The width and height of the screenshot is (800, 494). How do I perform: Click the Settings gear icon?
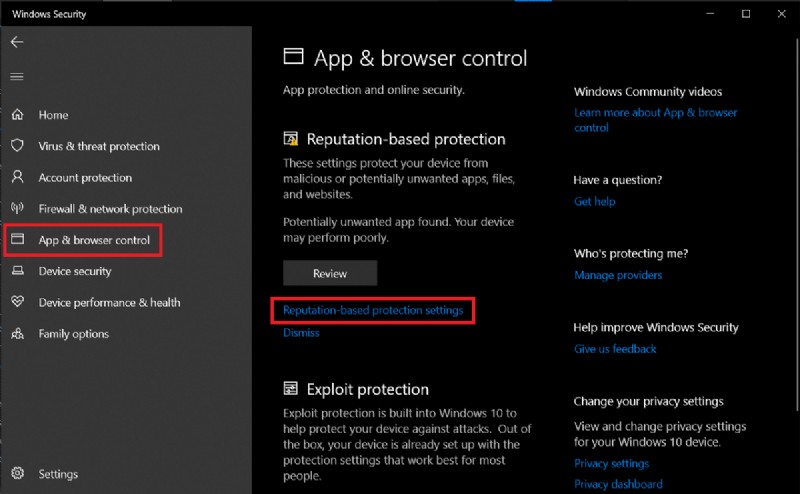click(17, 473)
